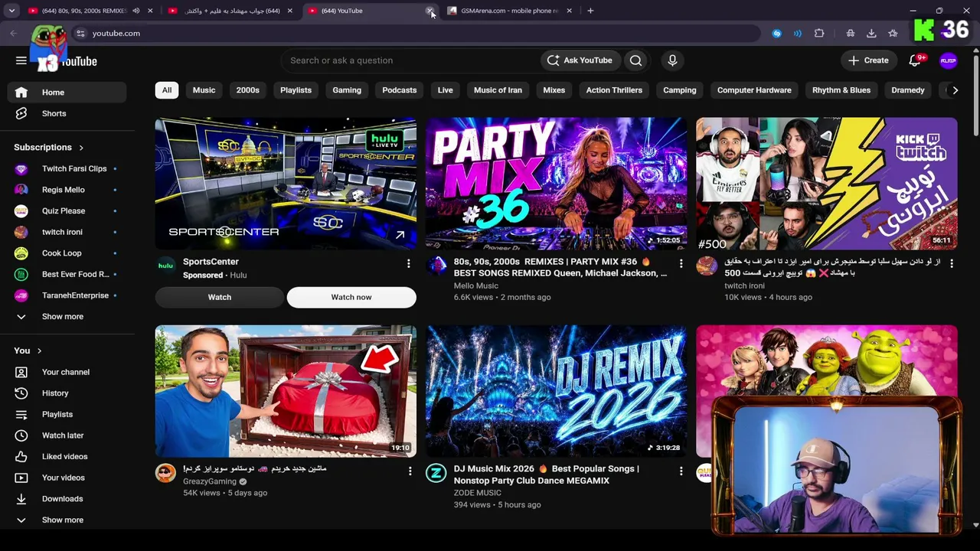Image resolution: width=980 pixels, height=551 pixels.
Task: Mute the audio on the REMIXES tab
Action: [136, 11]
